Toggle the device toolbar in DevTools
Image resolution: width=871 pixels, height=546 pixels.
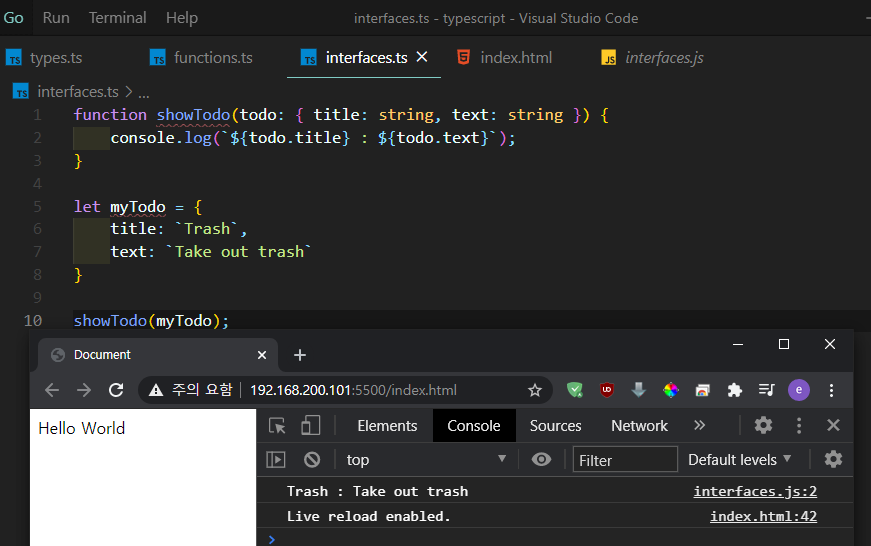(311, 425)
